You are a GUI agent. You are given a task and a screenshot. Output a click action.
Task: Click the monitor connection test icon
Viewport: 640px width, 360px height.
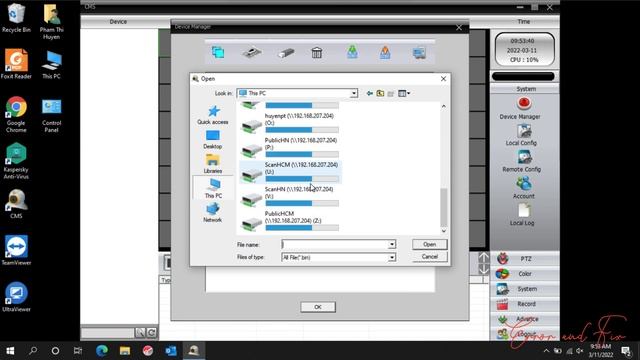pyautogui.click(x=419, y=53)
